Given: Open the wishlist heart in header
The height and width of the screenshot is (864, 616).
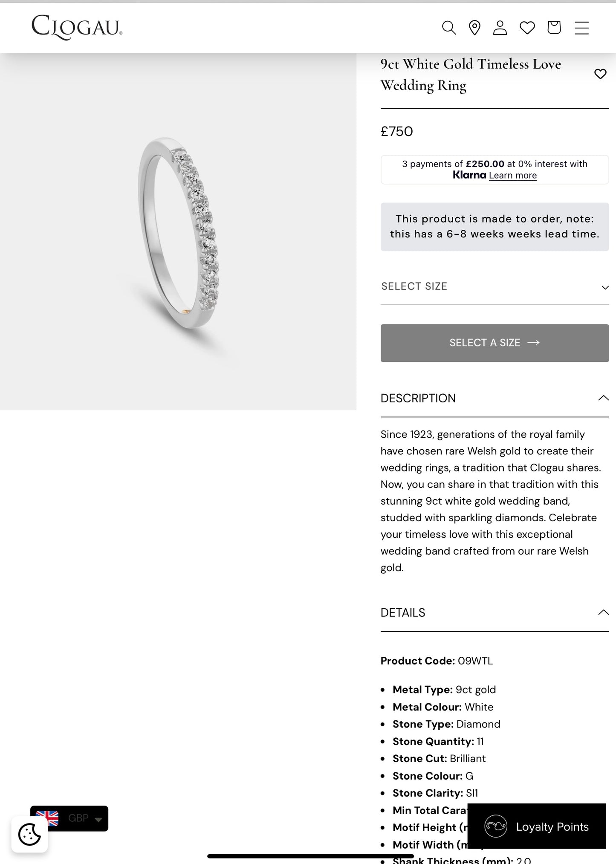Looking at the screenshot, I should [527, 28].
